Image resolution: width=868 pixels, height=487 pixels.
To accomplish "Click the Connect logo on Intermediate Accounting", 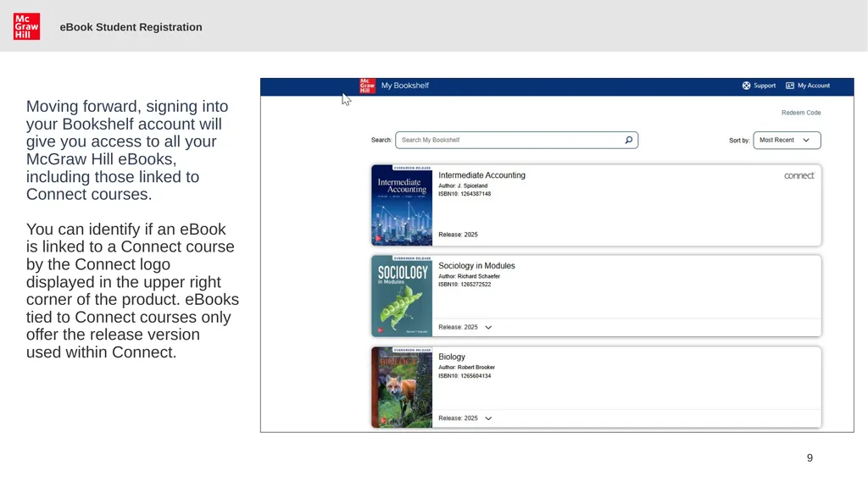I will pyautogui.click(x=798, y=175).
